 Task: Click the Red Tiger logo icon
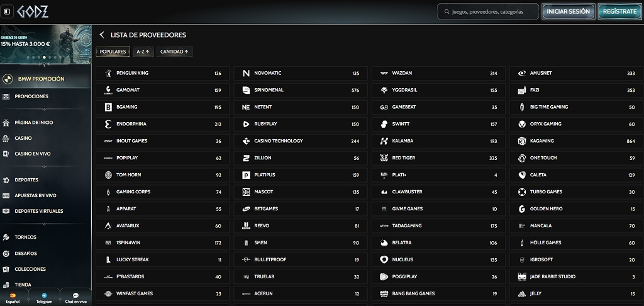pos(384,158)
